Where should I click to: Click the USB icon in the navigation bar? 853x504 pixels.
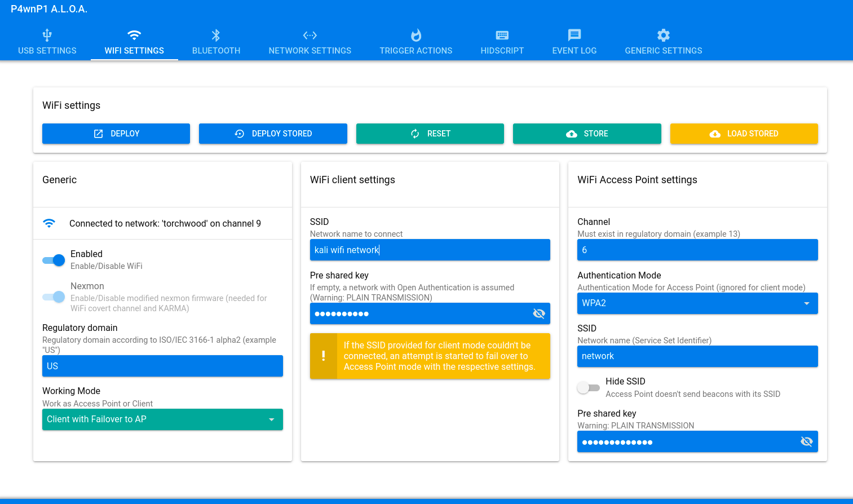pyautogui.click(x=47, y=35)
